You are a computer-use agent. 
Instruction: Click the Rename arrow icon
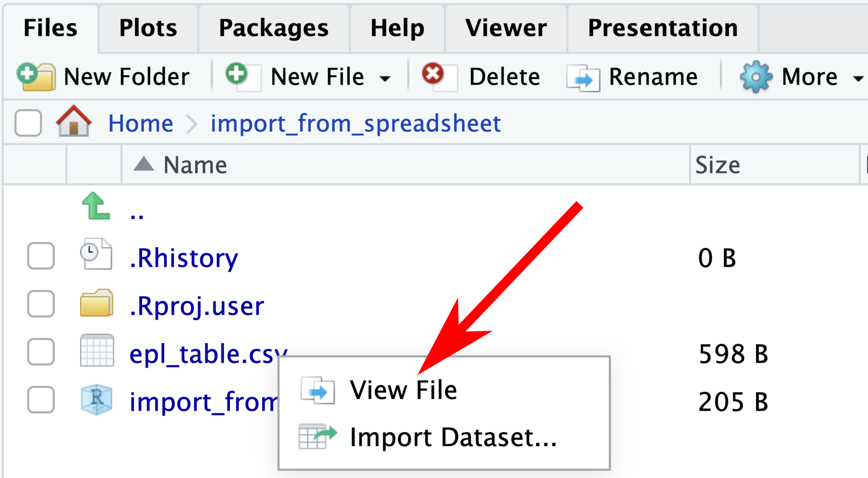[583, 78]
